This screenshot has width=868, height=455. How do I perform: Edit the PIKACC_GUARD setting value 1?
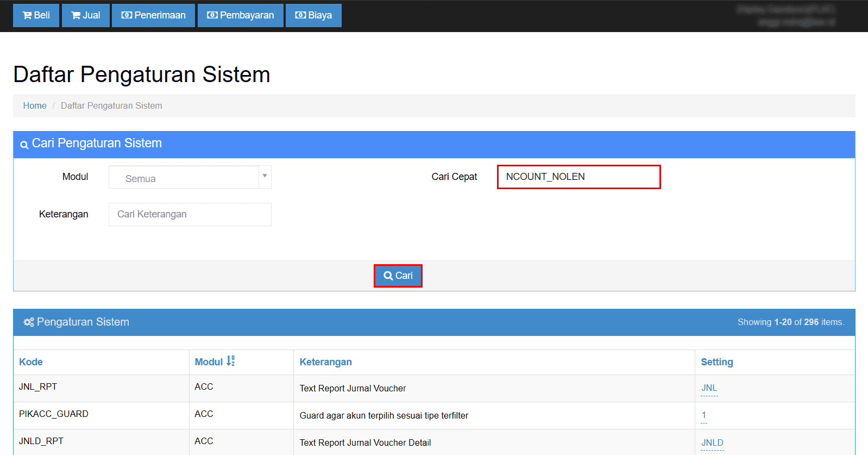click(x=704, y=415)
